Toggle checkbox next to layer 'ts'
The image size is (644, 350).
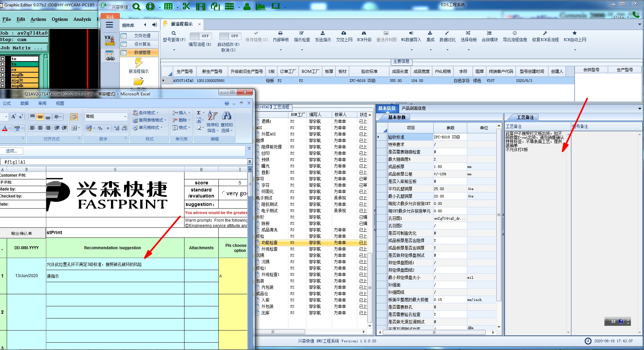pos(3,64)
